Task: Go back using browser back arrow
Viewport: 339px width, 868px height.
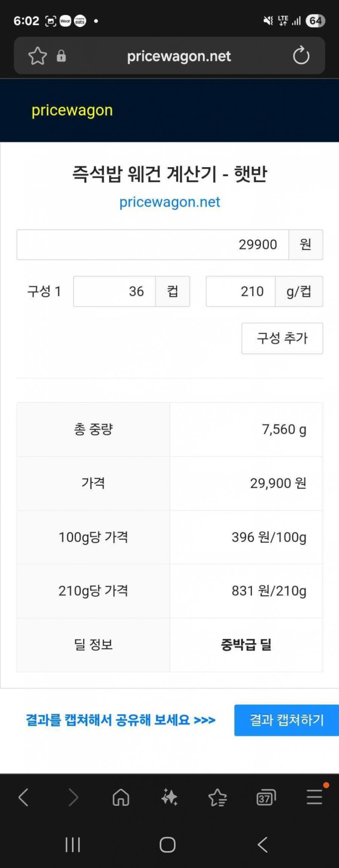Action: point(24,797)
